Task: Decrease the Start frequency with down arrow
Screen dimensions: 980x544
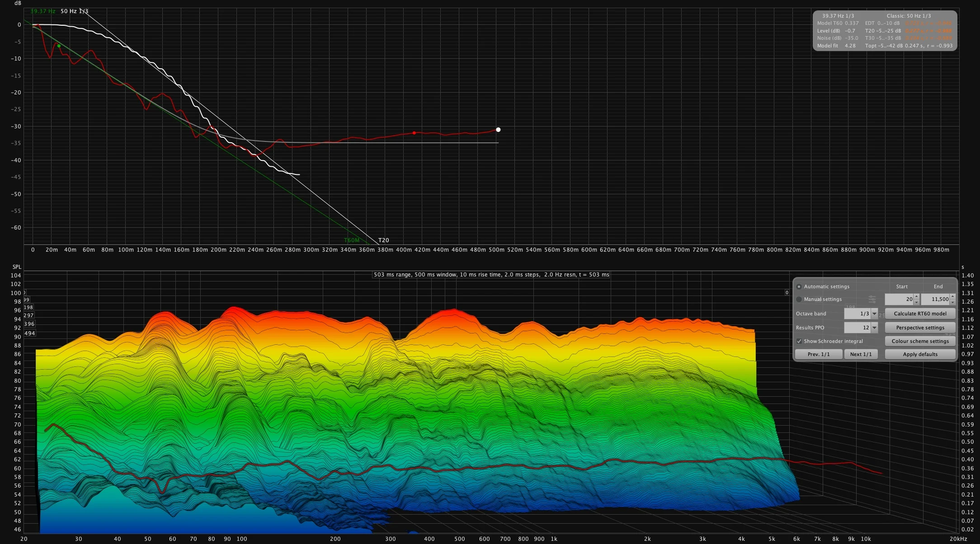Action: (916, 302)
